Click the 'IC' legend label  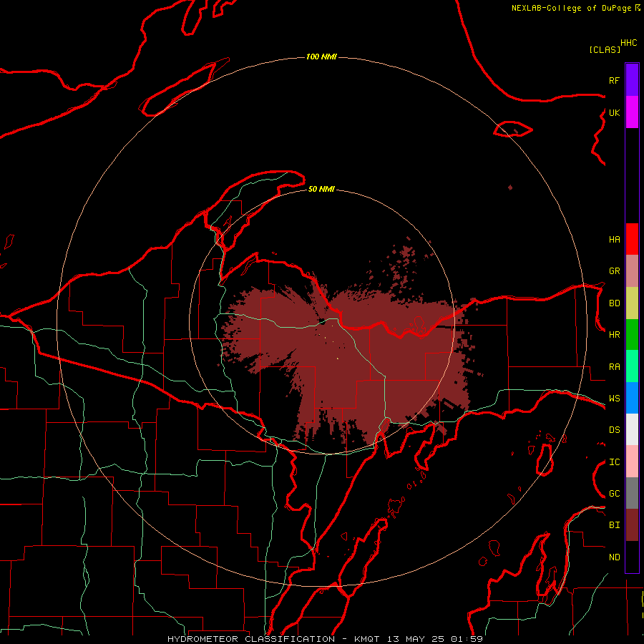click(614, 462)
